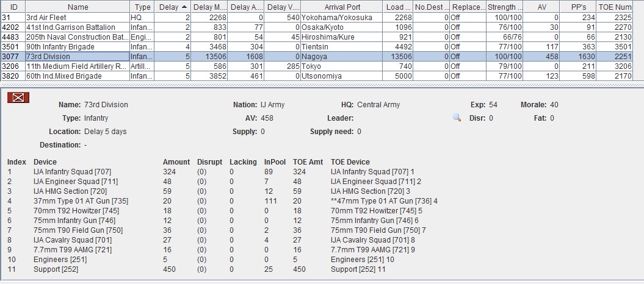Click the magnifier icon beside Leader

[x=457, y=118]
